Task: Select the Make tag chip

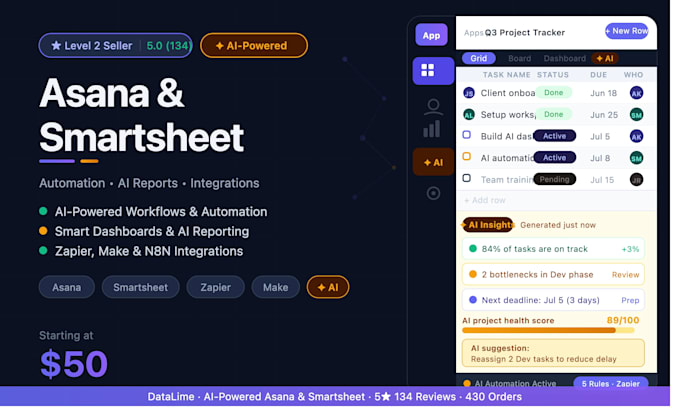Action: pos(275,287)
